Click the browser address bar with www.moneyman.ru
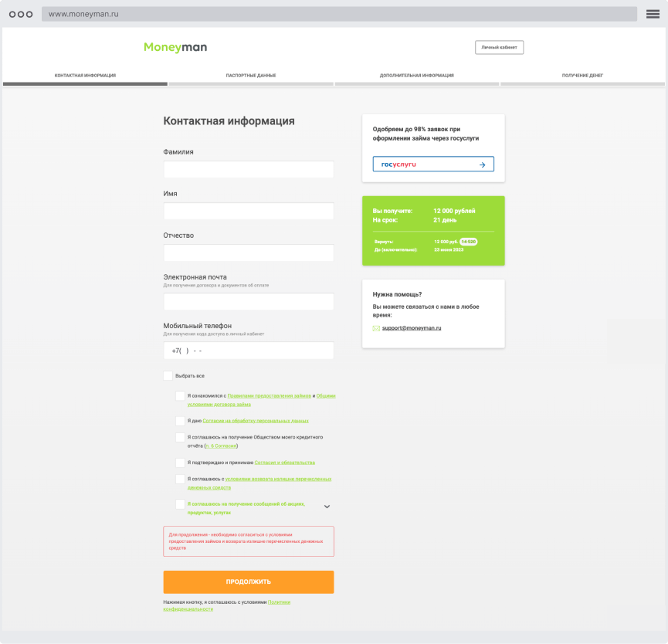 [x=339, y=14]
